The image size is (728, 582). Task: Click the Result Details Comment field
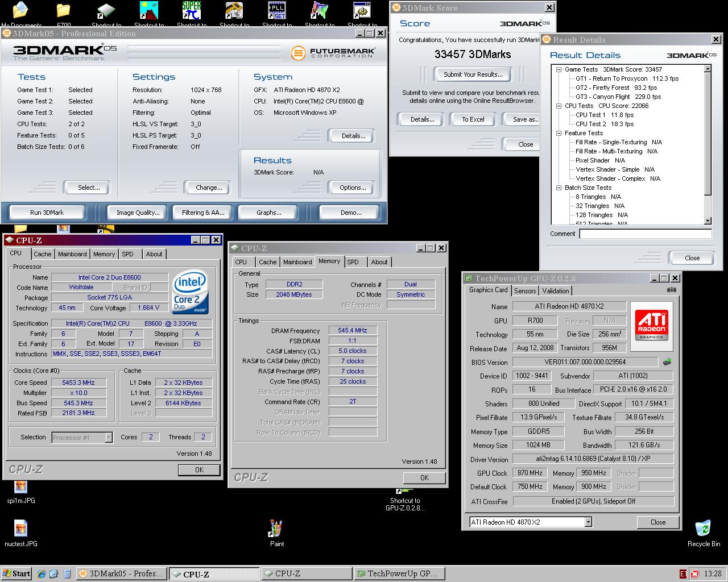646,234
